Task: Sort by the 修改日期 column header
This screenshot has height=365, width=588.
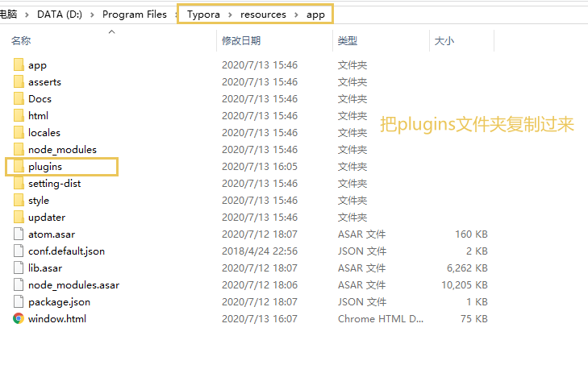Action: [241, 40]
